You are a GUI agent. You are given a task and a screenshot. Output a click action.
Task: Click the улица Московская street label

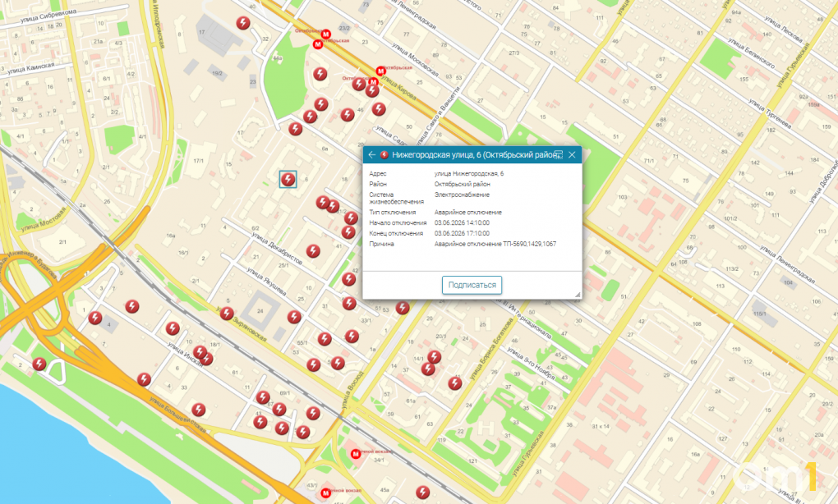[x=415, y=60]
